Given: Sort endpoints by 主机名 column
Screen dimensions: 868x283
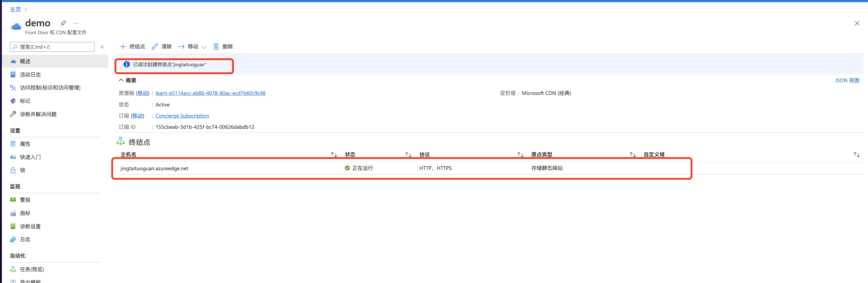Looking at the screenshot, I should coord(334,155).
